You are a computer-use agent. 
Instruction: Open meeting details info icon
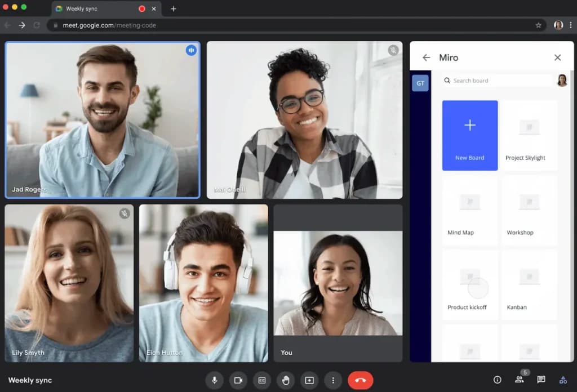coord(497,380)
